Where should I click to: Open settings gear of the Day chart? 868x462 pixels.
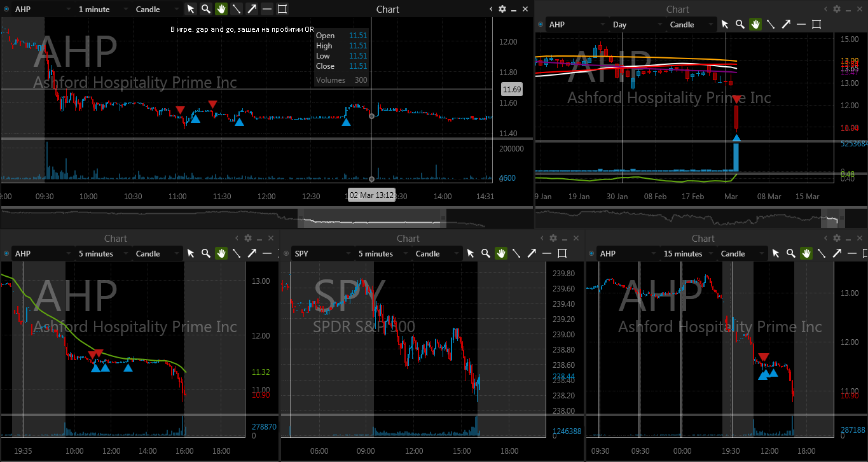pyautogui.click(x=837, y=9)
